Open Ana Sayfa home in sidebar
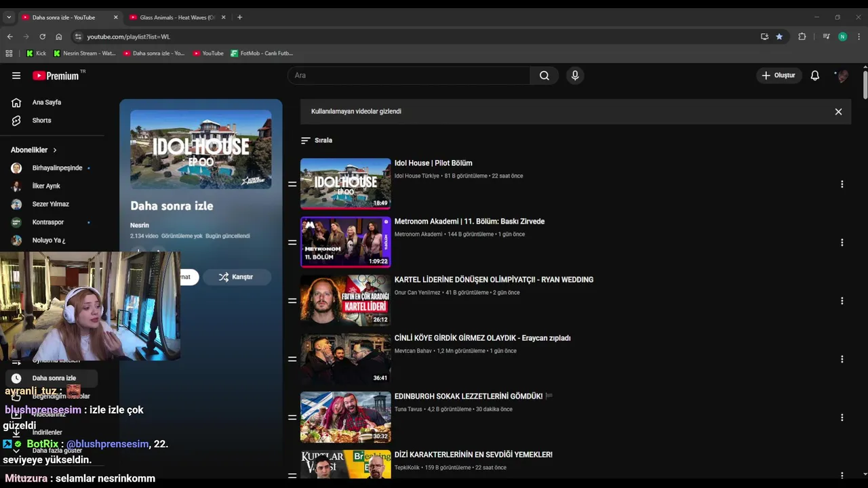 47,102
